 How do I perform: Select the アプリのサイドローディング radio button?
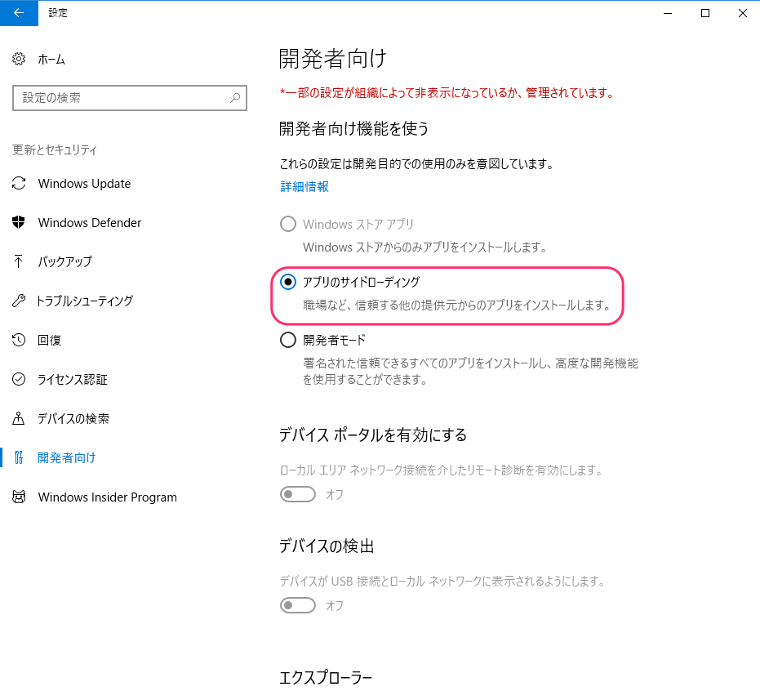pos(288,282)
